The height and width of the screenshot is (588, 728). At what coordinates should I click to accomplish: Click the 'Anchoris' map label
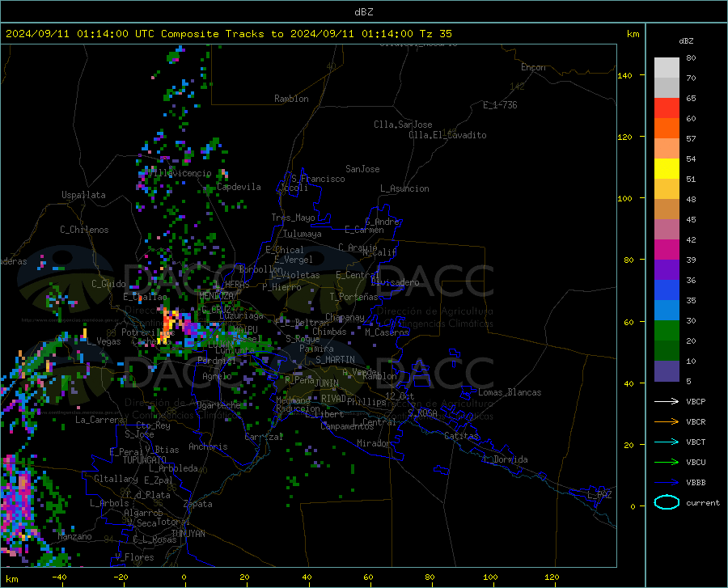click(208, 447)
